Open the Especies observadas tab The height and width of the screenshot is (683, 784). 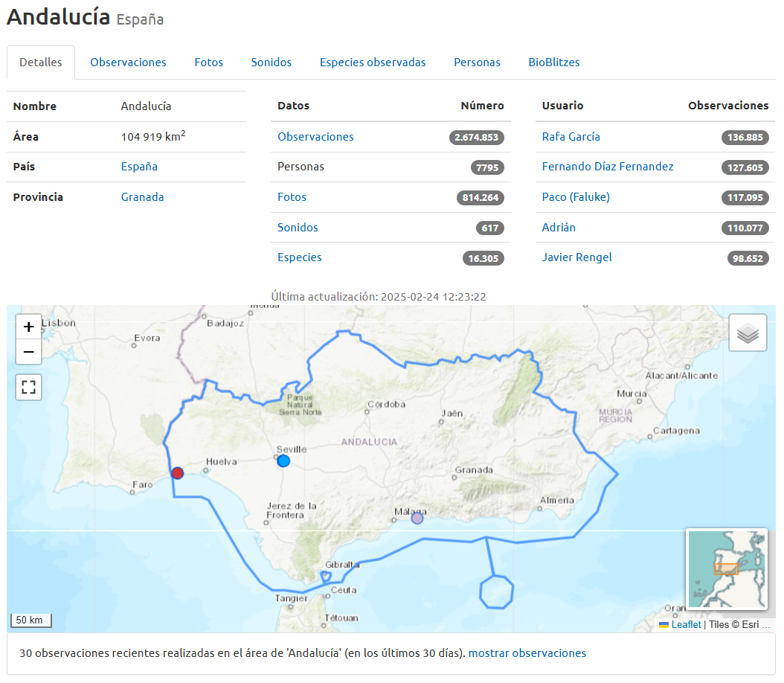point(373,62)
